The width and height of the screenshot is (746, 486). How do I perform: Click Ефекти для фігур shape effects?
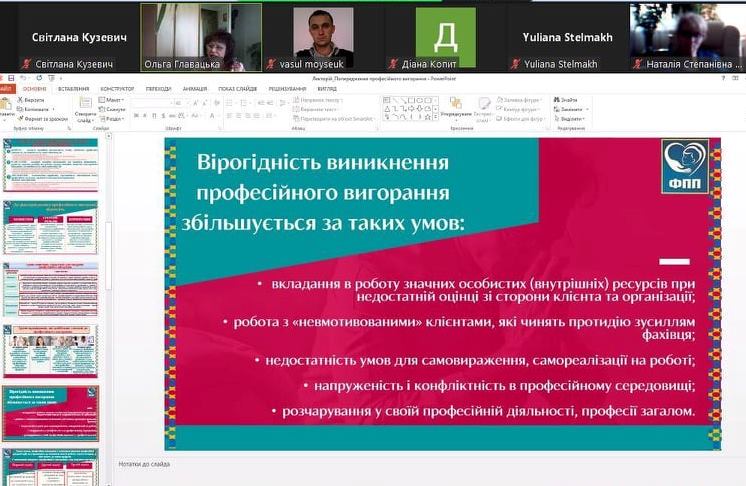click(x=520, y=119)
